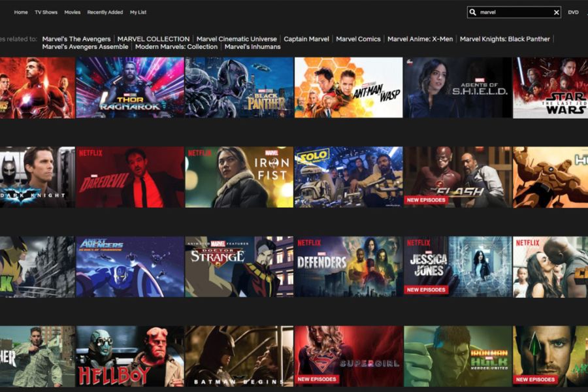
Task: Select the Arrow series thumbnail
Action: point(551,356)
